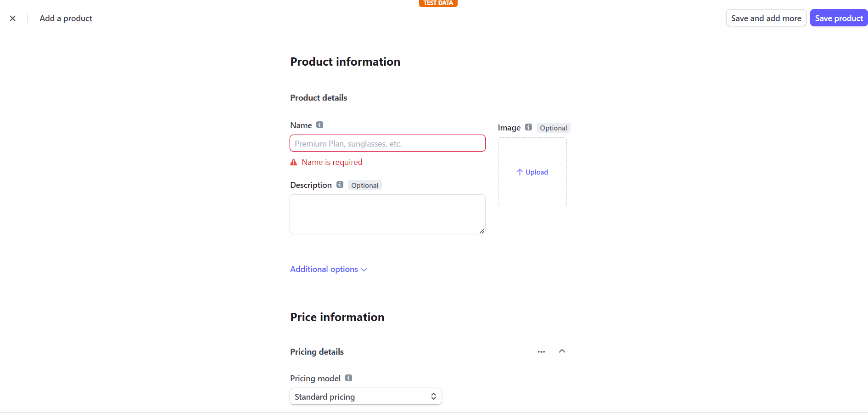Click the Product information heading
868x413 pixels.
345,62
